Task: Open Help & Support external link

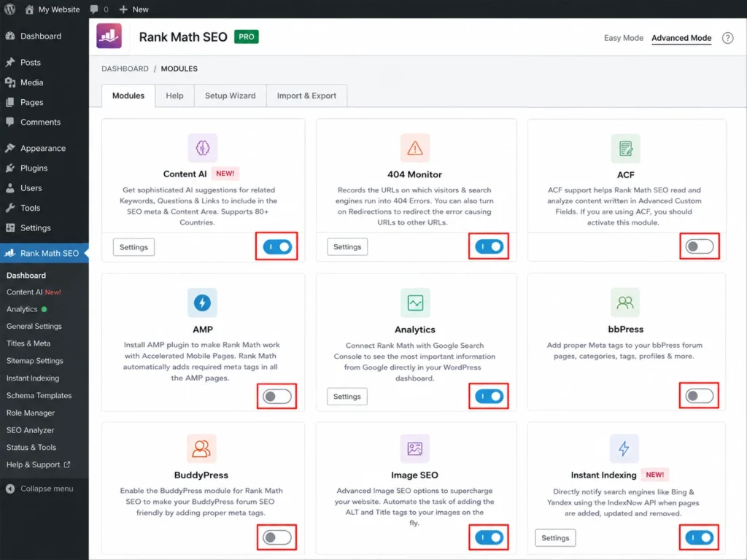Action: (x=38, y=464)
